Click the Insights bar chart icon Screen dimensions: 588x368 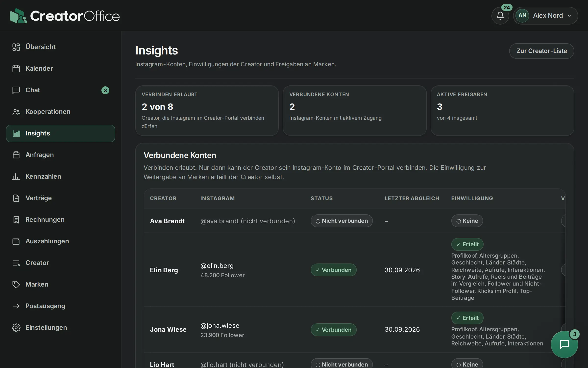pyautogui.click(x=16, y=133)
